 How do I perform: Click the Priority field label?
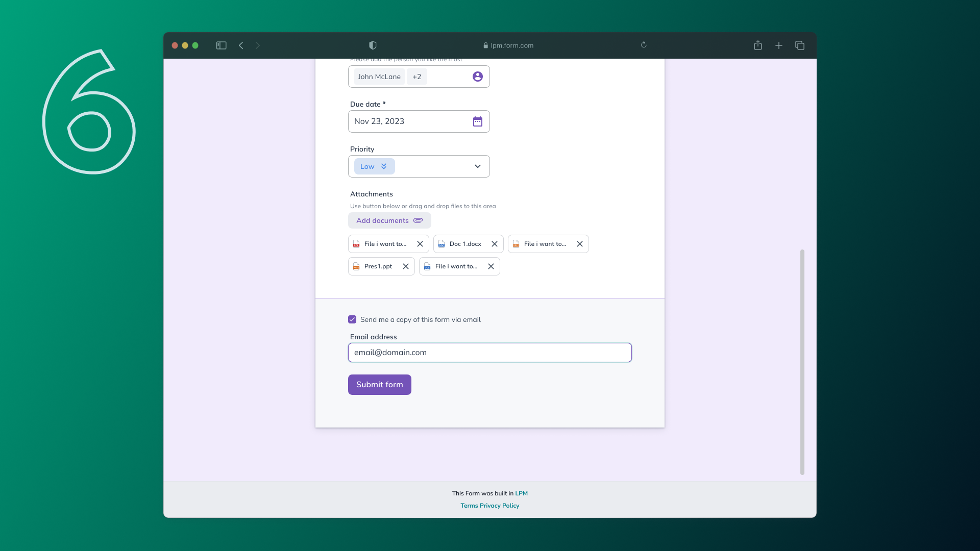click(x=362, y=149)
